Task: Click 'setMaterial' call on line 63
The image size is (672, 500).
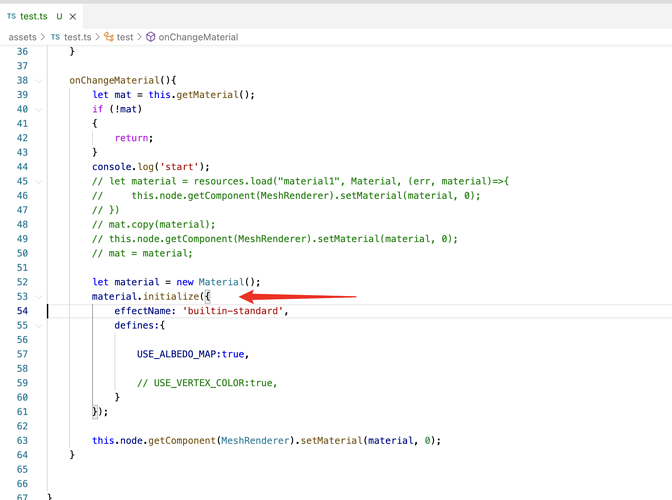Action: pos(332,440)
